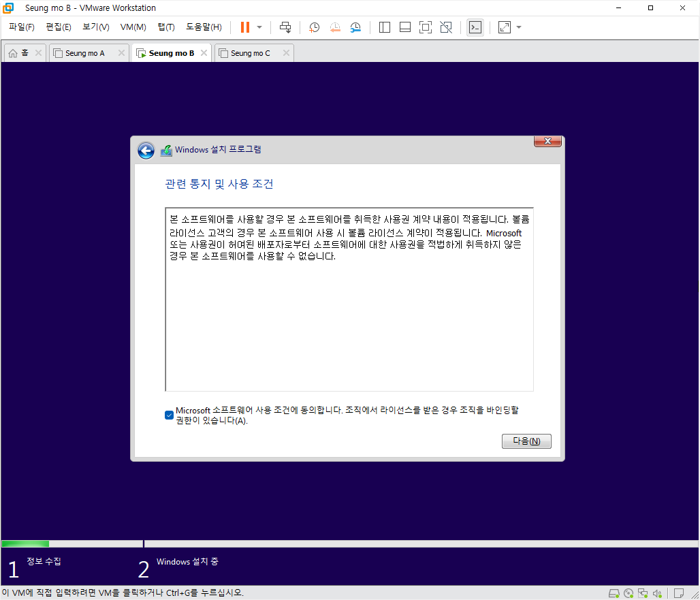Select the Seung mo B tab
The width and height of the screenshot is (700, 600).
[172, 53]
